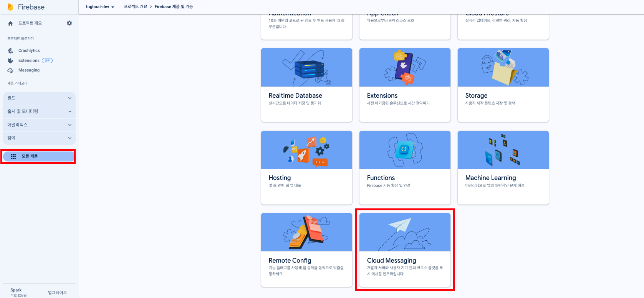Open Extensions shortcut in sidebar
644x298 pixels.
[x=29, y=61]
